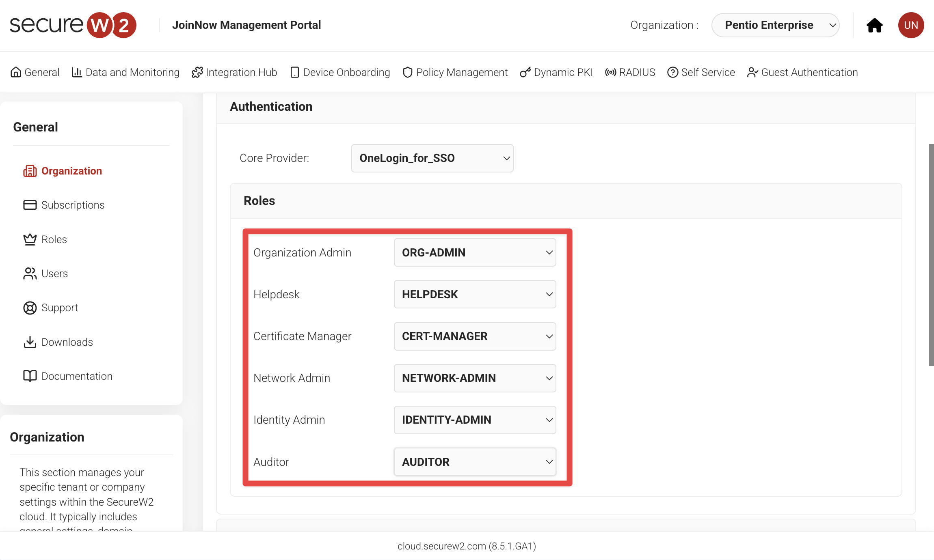Click the Roles panel heading
Viewport: 934px width, 560px height.
coord(259,201)
